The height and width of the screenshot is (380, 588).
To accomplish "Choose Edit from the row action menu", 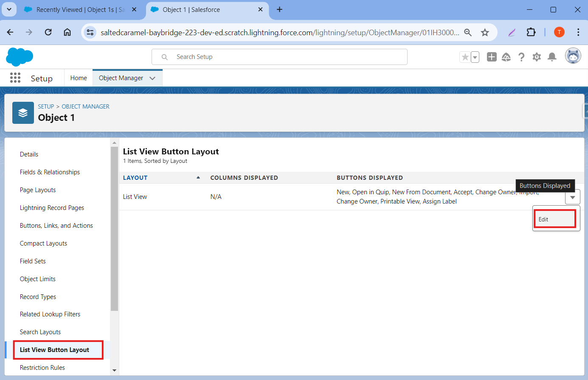I will pos(555,219).
